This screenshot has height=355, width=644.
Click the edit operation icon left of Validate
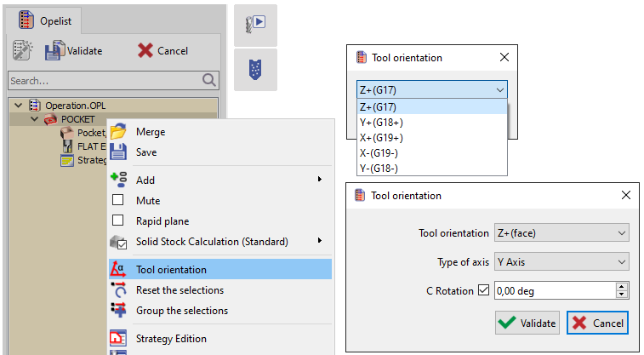pos(22,50)
